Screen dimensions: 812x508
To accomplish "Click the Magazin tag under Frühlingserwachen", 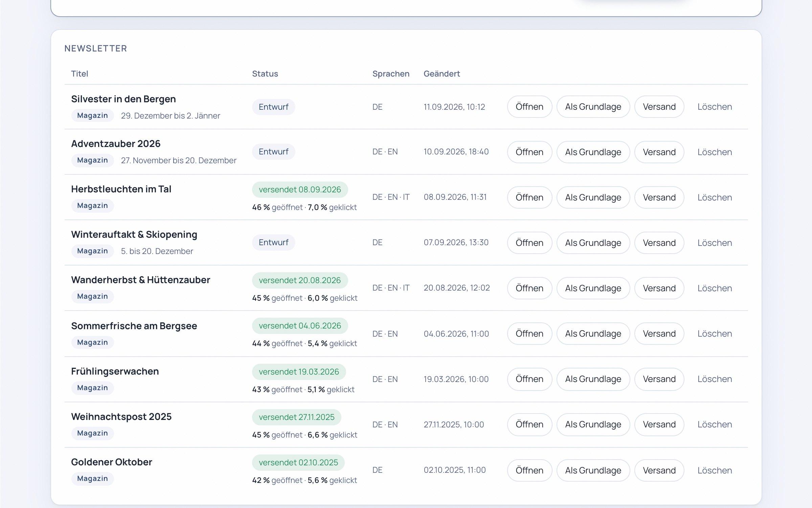I will [92, 388].
